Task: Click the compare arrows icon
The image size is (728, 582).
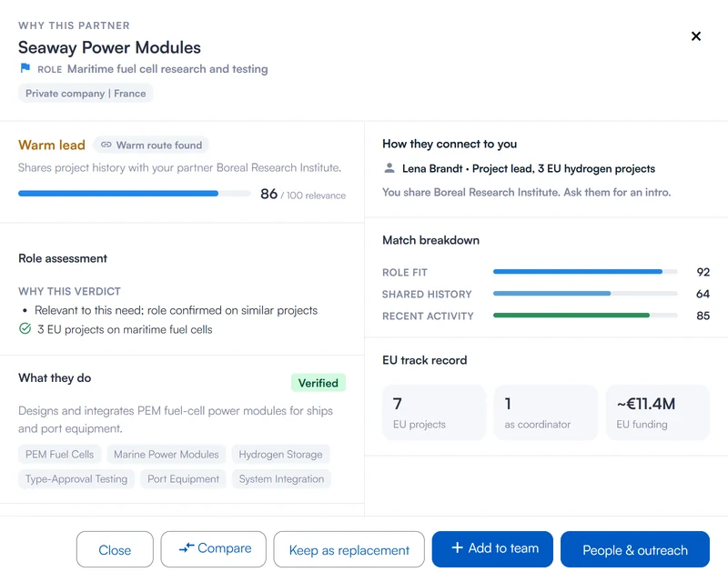Action: tap(187, 548)
